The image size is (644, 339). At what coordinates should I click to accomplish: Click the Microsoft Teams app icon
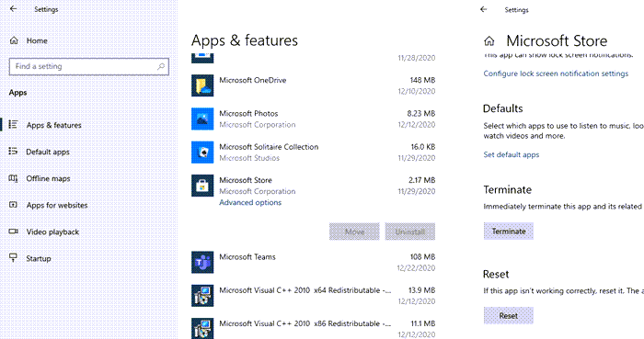202,263
